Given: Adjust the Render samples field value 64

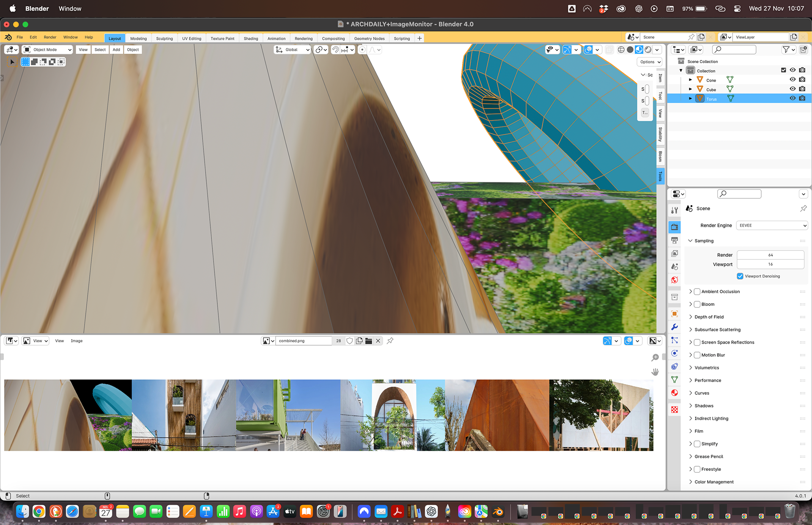Looking at the screenshot, I should (x=770, y=255).
